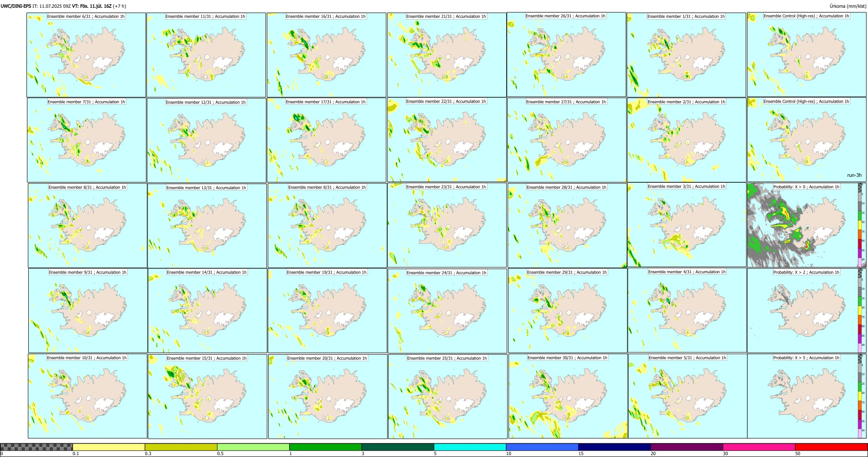Select the Ensemble member 22/31 map
The height and width of the screenshot is (457, 868).
tap(447, 140)
